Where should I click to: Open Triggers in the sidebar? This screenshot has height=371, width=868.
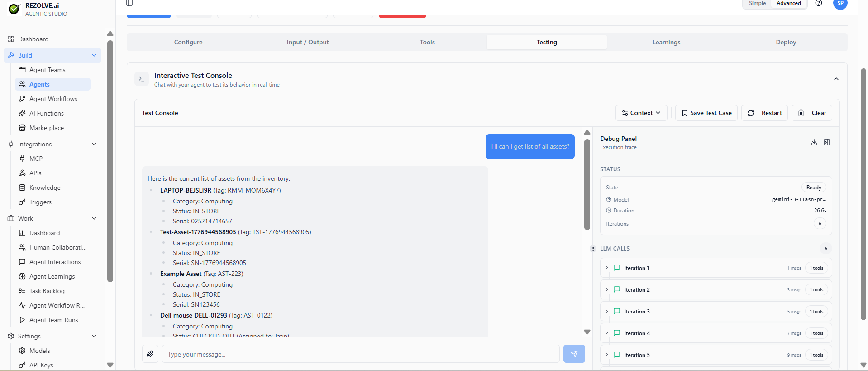pyautogui.click(x=40, y=202)
